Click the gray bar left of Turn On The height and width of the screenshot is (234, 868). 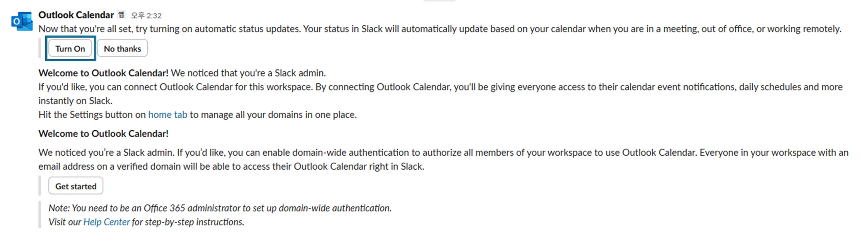pos(40,48)
